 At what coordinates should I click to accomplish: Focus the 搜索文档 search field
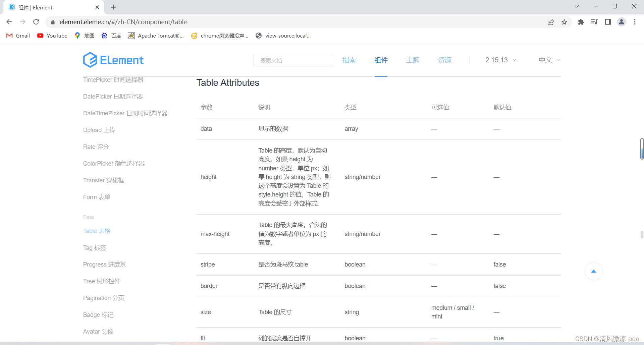[293, 60]
